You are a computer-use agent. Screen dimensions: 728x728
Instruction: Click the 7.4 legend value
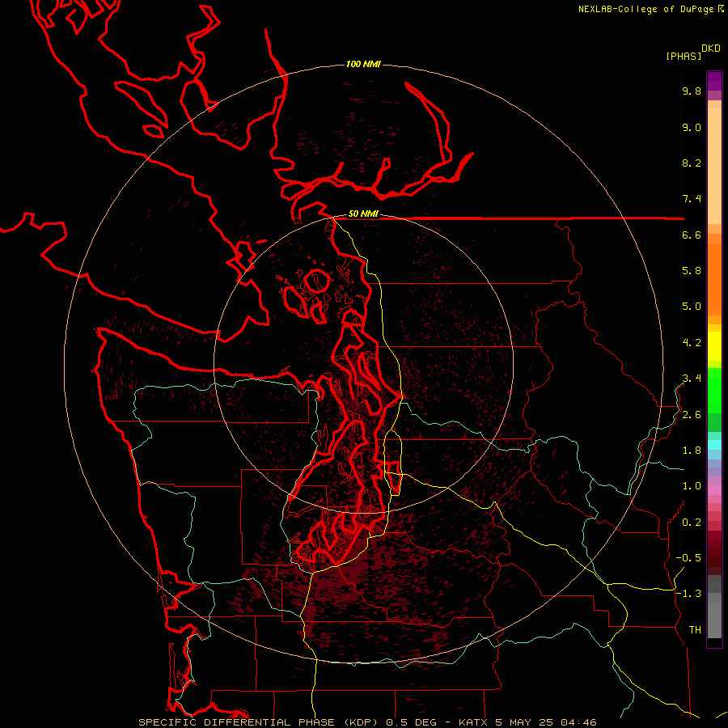pos(692,199)
